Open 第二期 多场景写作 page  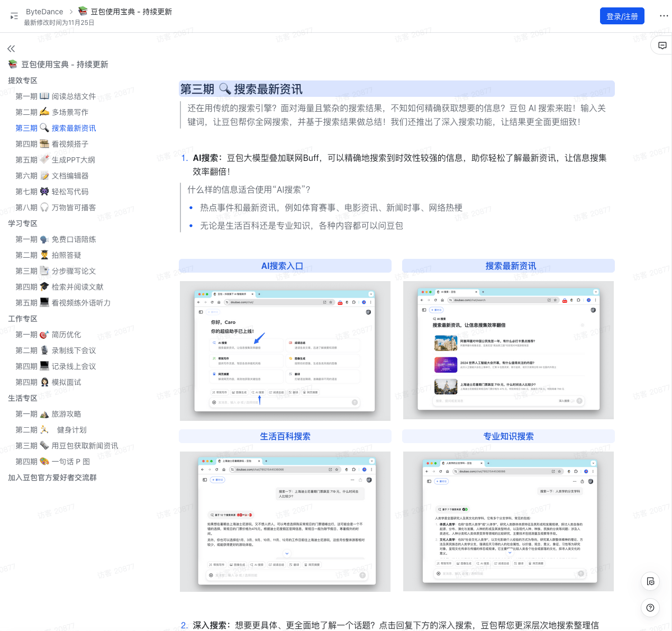tap(52, 112)
